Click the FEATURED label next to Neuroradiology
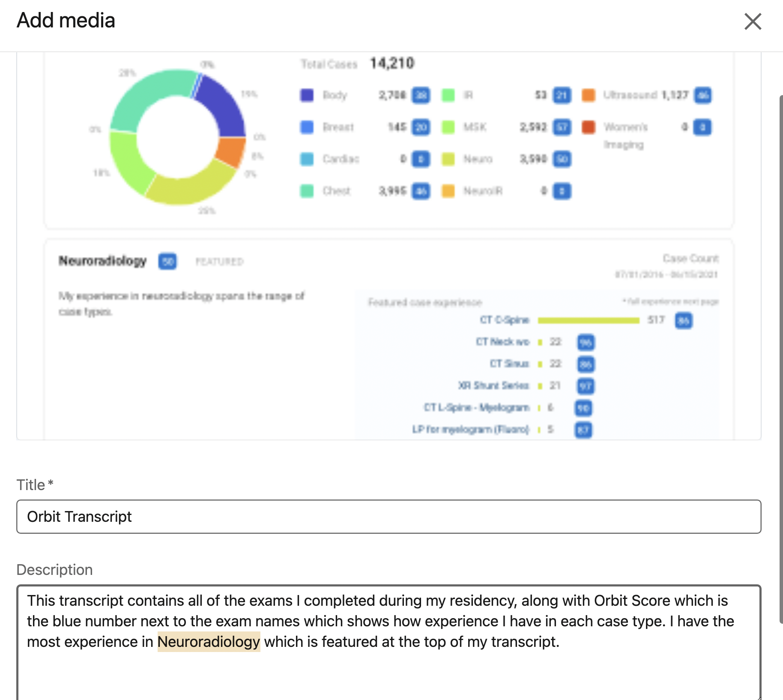Image resolution: width=783 pixels, height=700 pixels. pos(219,262)
